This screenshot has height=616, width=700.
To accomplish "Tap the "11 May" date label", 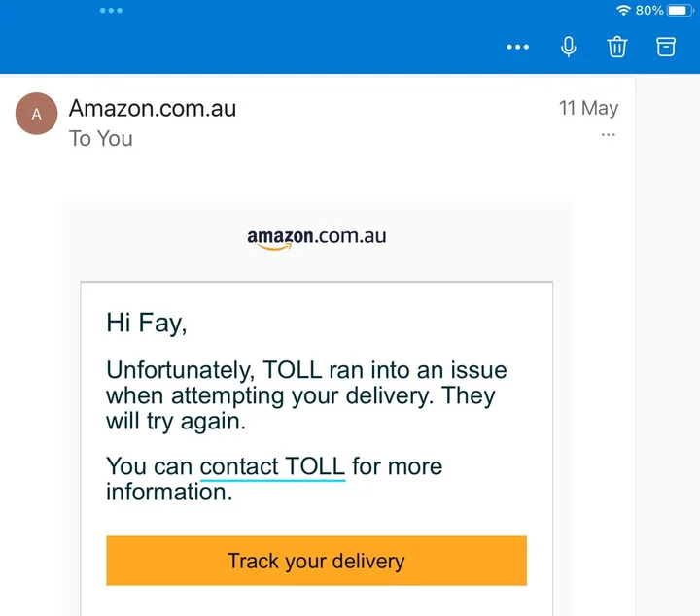I will point(588,108).
